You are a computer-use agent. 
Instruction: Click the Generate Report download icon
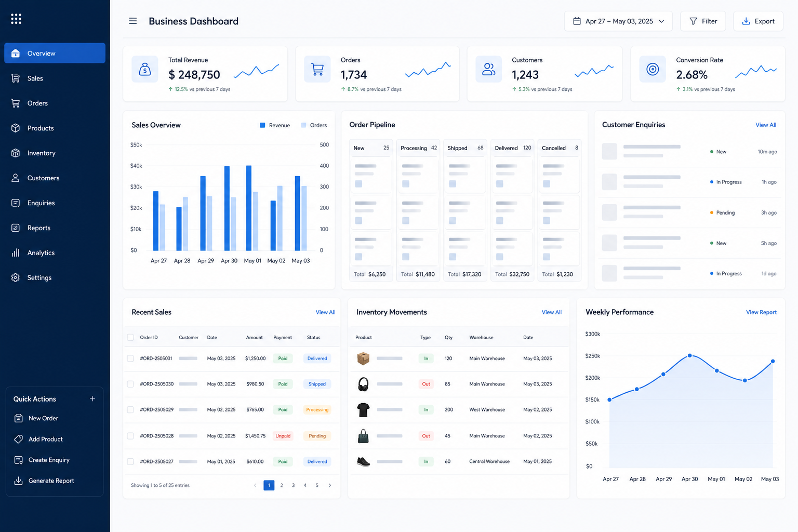click(x=18, y=481)
